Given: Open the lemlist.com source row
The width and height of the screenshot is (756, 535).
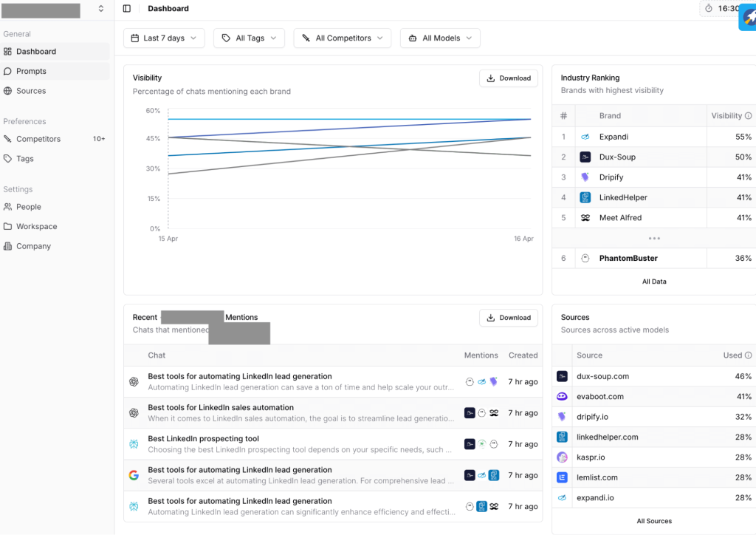Looking at the screenshot, I should (x=654, y=478).
